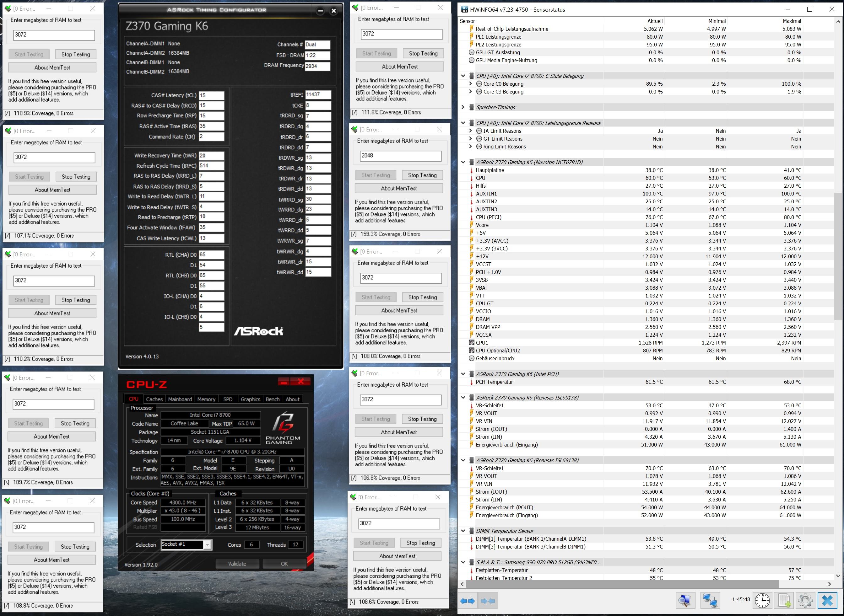Collapse the Intel PCH sensor group
The width and height of the screenshot is (844, 616).
463,374
